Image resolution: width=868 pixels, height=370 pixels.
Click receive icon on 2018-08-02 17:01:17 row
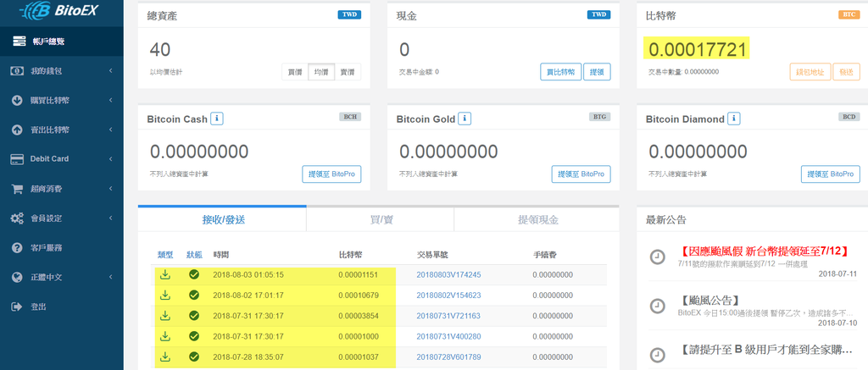[x=165, y=295]
